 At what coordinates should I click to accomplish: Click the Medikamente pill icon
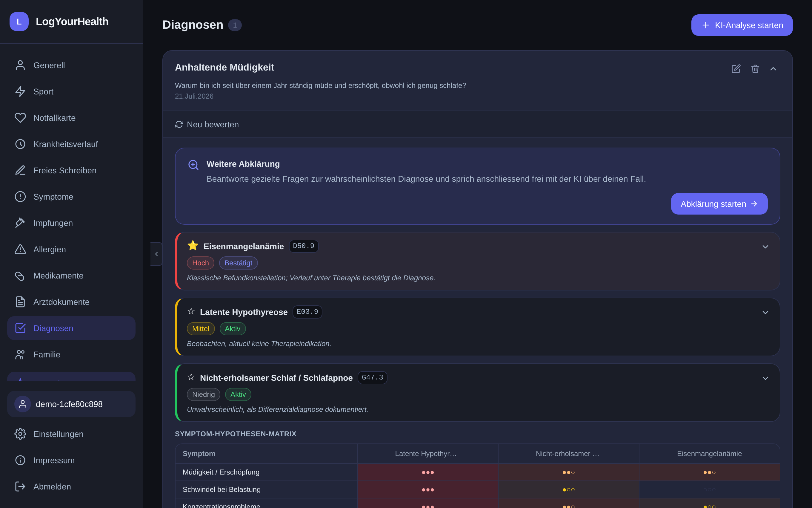tap(20, 276)
